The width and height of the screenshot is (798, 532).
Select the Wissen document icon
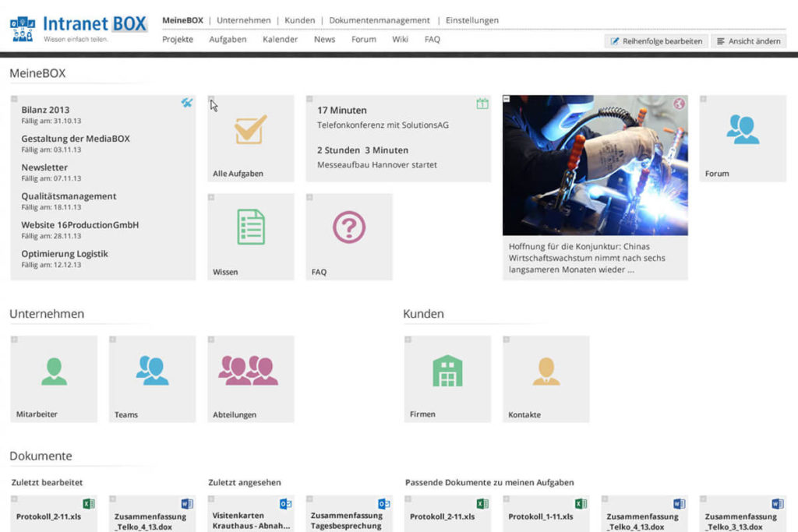[250, 226]
